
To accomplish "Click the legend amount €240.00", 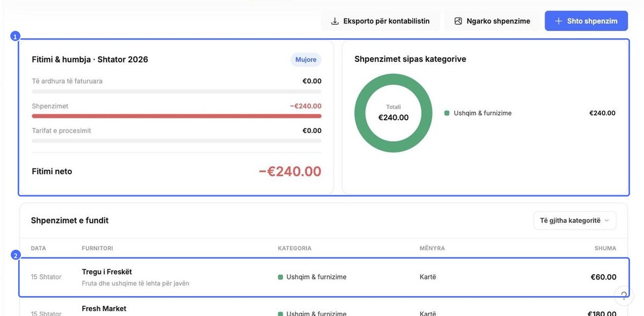I will click(x=602, y=113).
